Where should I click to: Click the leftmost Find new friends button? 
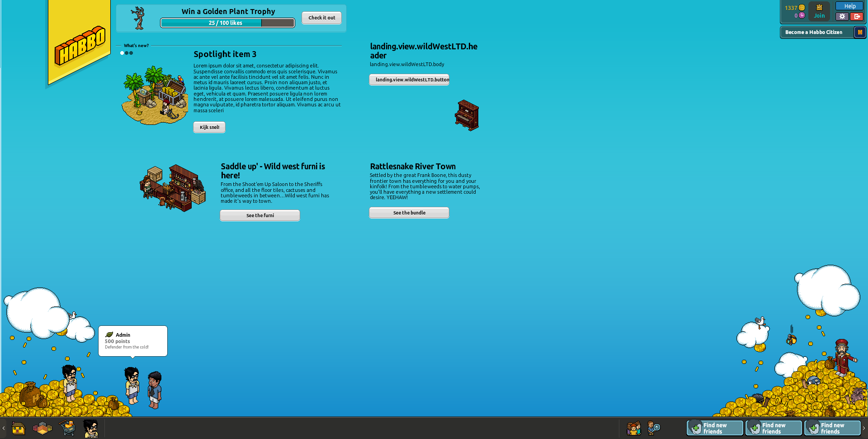pos(715,428)
